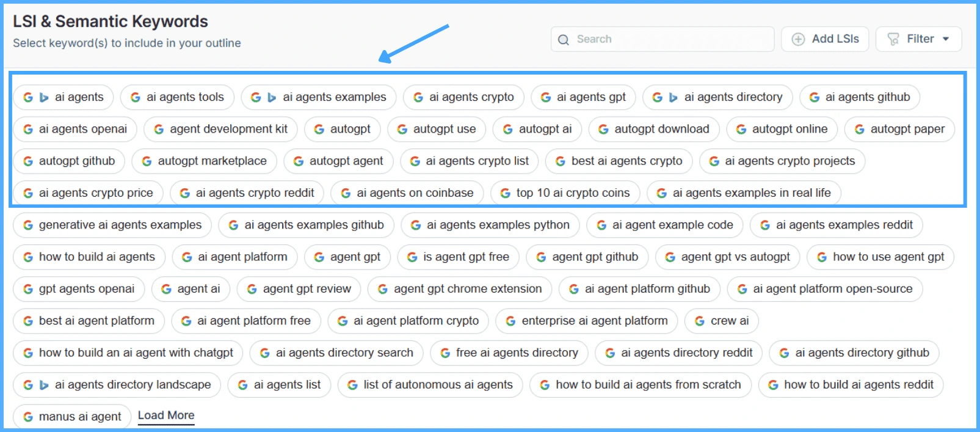The height and width of the screenshot is (432, 980).
Task: Select the "ai agents tools" keyword chip
Action: pos(177,97)
